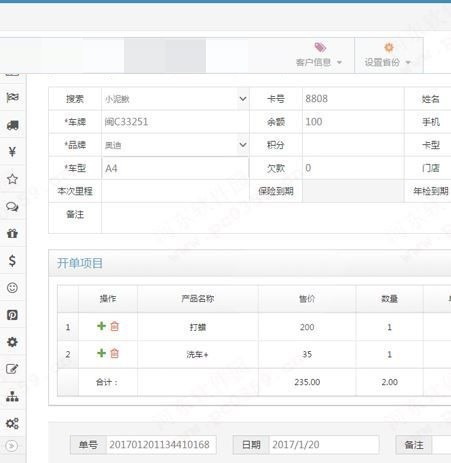Click the 数量 column header
The width and height of the screenshot is (451, 463).
point(389,299)
